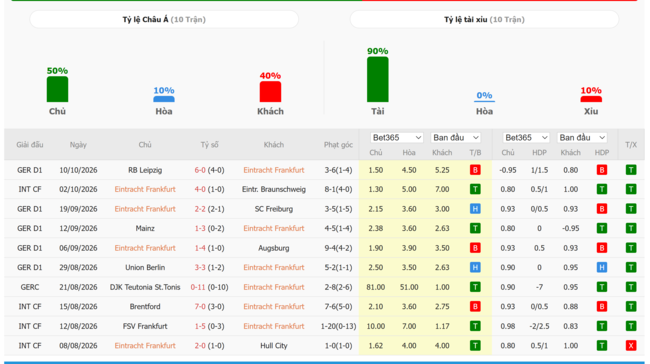This screenshot has height=364, width=650.
Task: Click the T/B badge in Eintr. Braunschweig row
Action: pos(475,189)
